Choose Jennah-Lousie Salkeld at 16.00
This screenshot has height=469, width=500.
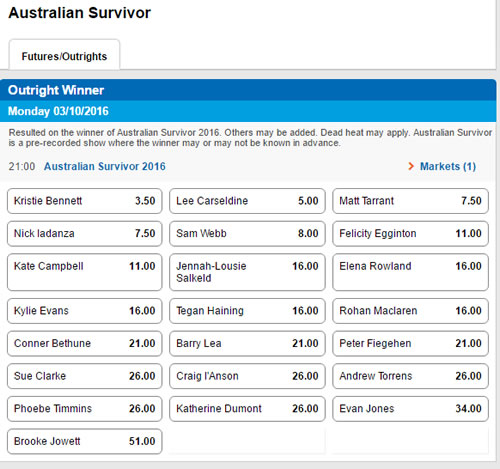click(247, 272)
